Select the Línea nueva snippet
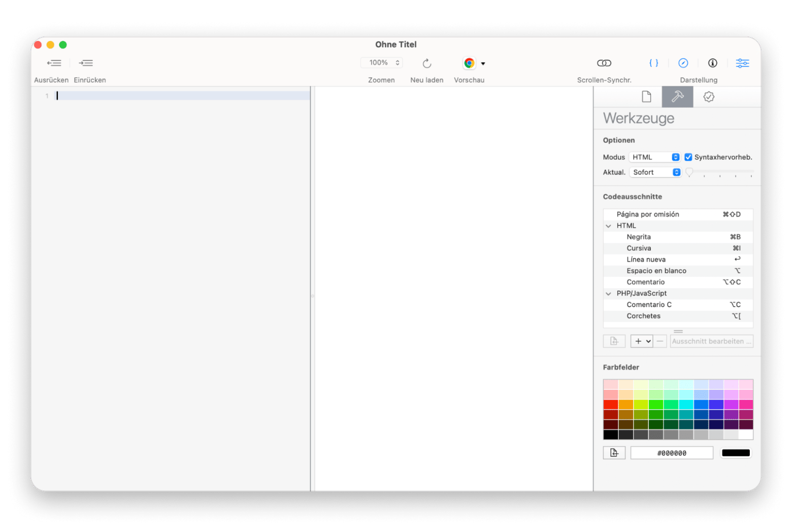792x532 pixels. 678,259
